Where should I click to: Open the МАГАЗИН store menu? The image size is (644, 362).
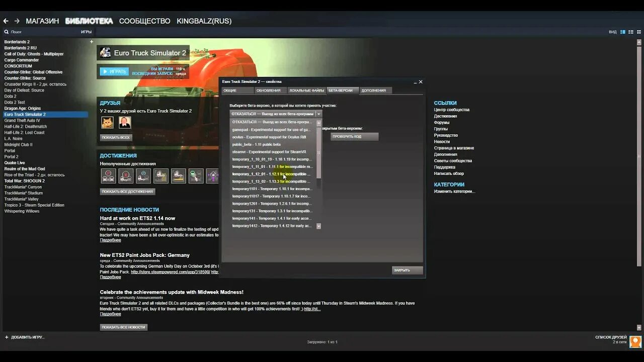click(x=42, y=21)
